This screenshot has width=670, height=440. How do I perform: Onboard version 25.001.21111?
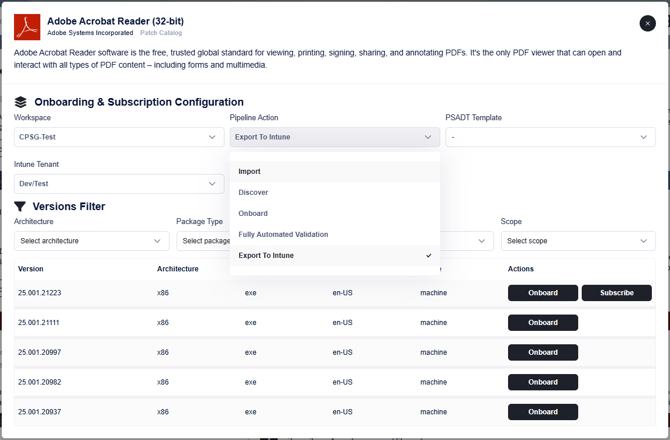(x=543, y=323)
